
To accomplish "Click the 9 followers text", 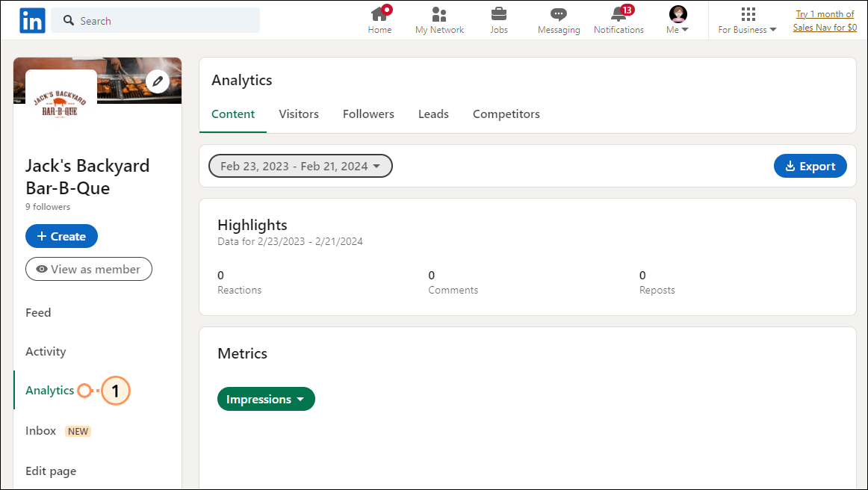I will point(48,206).
